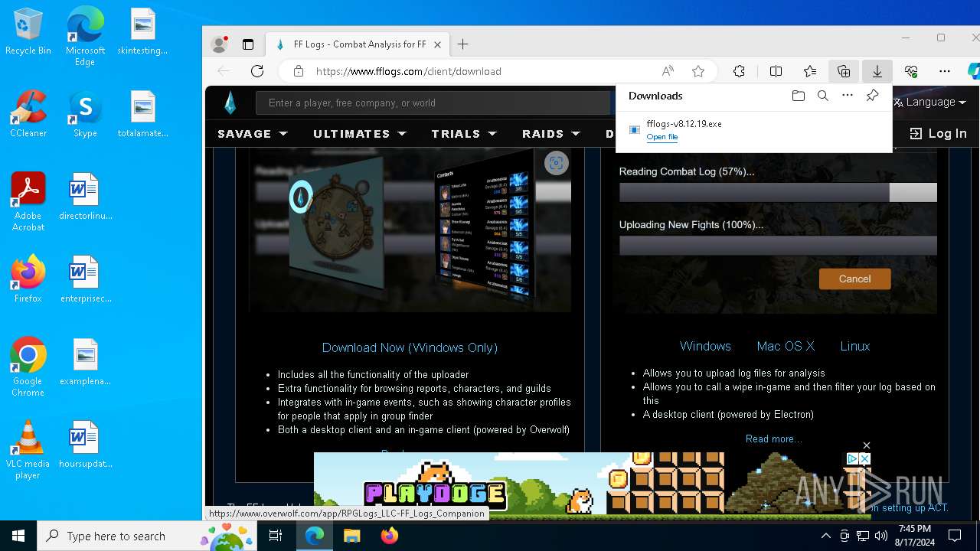Select the Mac OS X download link
Viewport: 980px width, 551px height.
786,346
